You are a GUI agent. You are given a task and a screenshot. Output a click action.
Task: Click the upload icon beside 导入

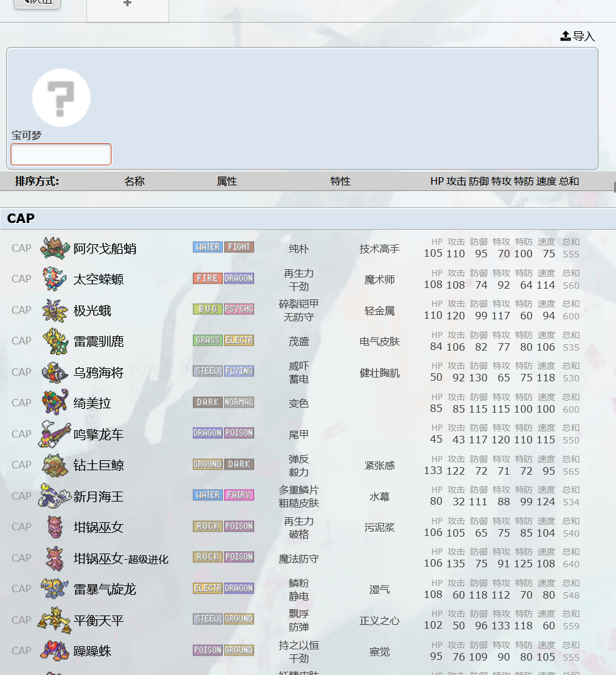point(565,36)
